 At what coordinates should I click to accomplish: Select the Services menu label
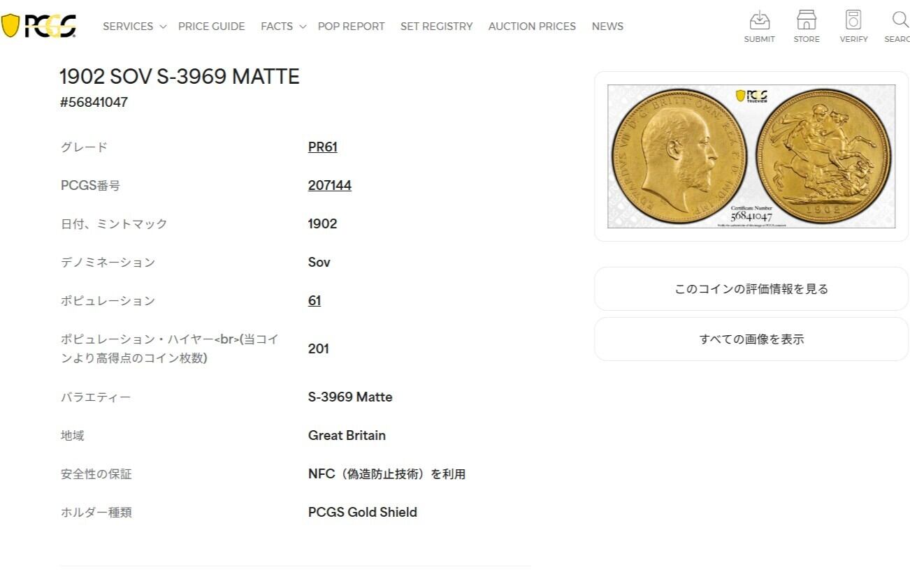click(x=128, y=27)
